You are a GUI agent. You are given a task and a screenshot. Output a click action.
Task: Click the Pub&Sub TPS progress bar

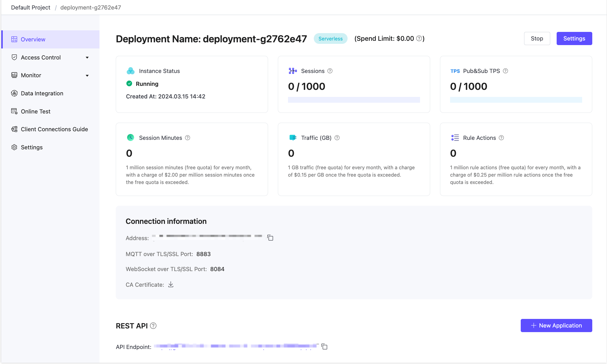tap(516, 100)
